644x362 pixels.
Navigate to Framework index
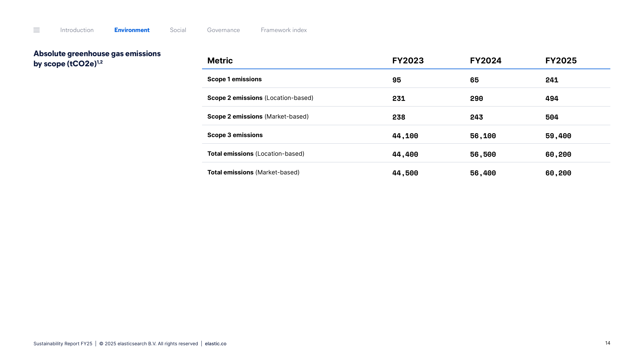click(284, 30)
